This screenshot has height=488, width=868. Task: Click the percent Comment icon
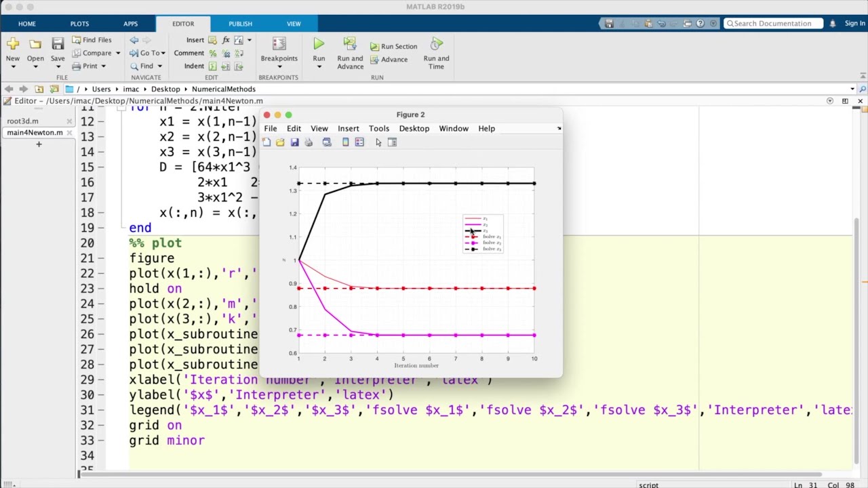click(x=213, y=53)
